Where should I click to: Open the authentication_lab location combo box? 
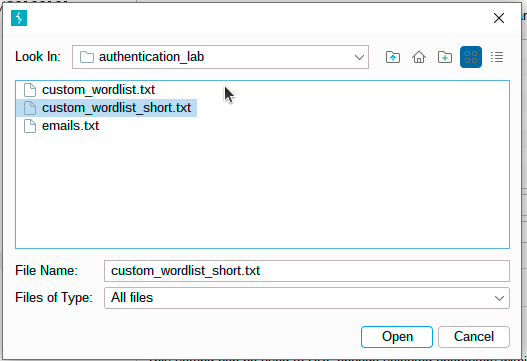pos(220,57)
